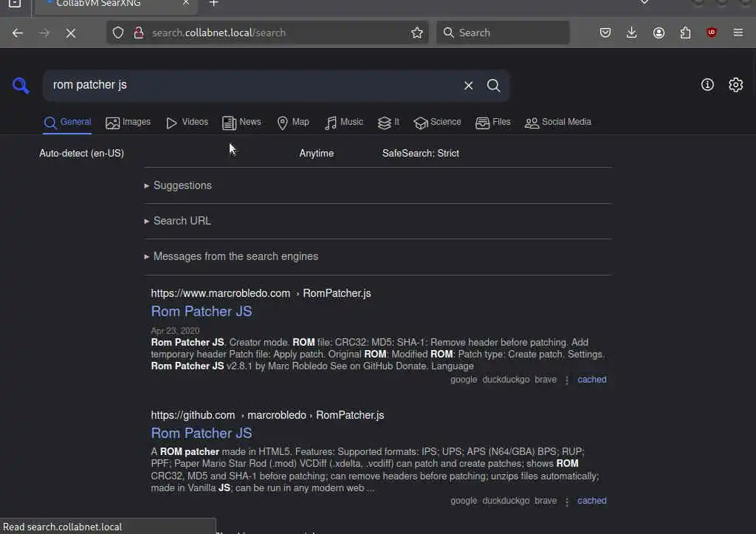This screenshot has width=756, height=534.
Task: Open the Extensions puzzle icon
Action: (685, 32)
